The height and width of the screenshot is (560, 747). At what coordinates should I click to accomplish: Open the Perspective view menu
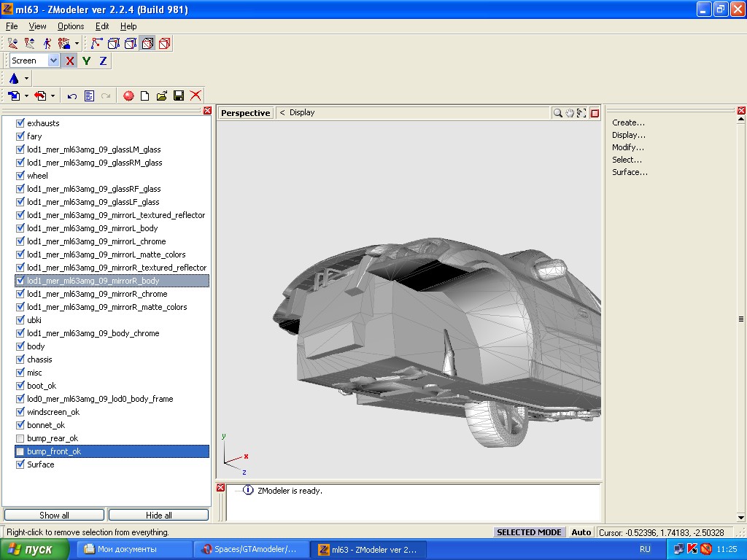[246, 113]
